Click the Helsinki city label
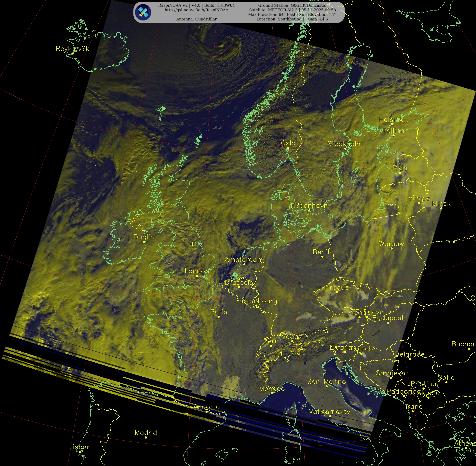 tap(392, 120)
